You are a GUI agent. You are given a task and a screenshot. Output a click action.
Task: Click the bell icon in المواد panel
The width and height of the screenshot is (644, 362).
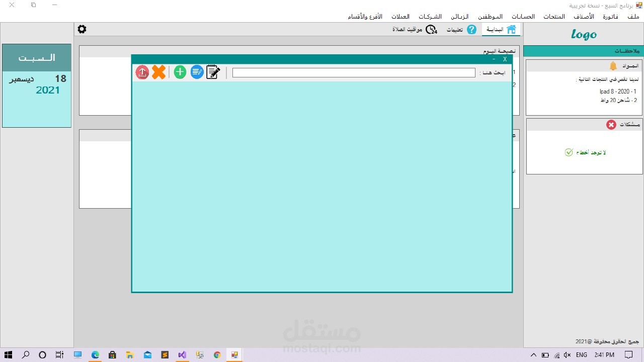pyautogui.click(x=613, y=66)
